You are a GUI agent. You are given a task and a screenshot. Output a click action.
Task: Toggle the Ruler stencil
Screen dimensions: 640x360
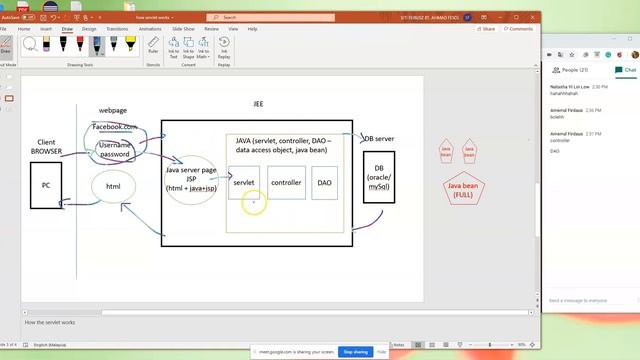(153, 46)
